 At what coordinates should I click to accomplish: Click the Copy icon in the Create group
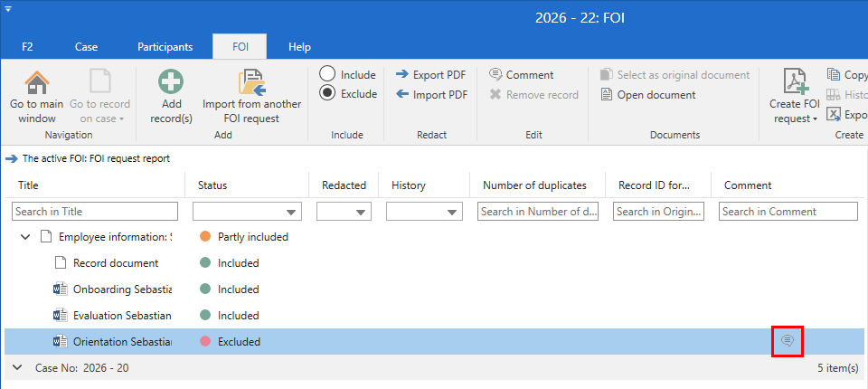click(833, 75)
